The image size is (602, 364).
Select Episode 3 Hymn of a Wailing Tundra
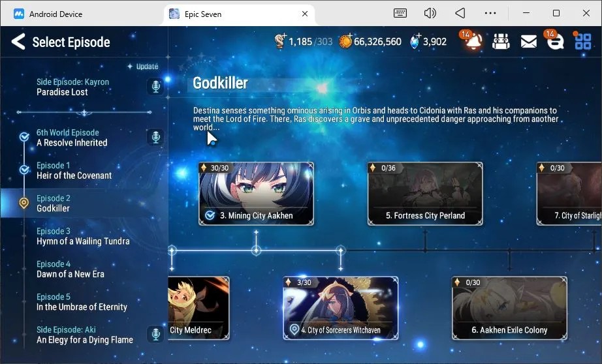coord(84,236)
